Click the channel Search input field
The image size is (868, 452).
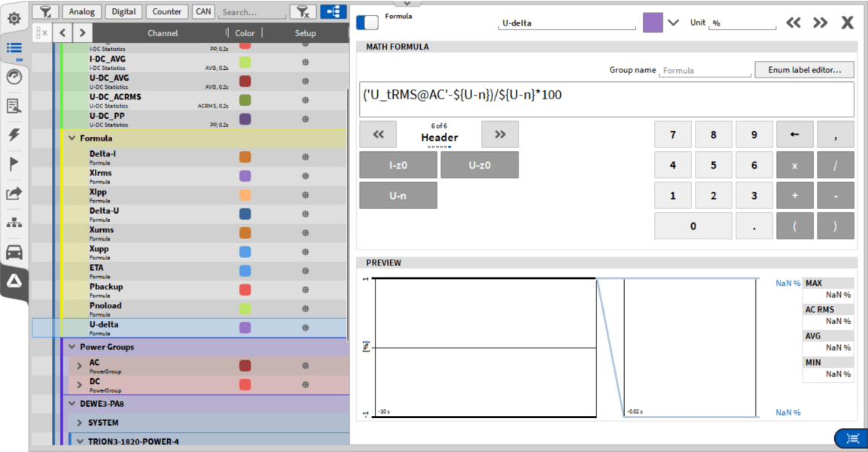click(x=251, y=12)
